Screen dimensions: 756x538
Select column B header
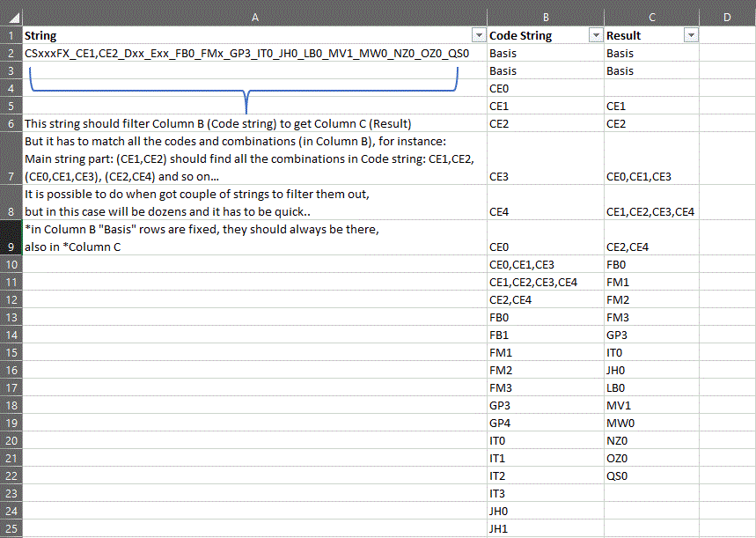click(x=546, y=18)
